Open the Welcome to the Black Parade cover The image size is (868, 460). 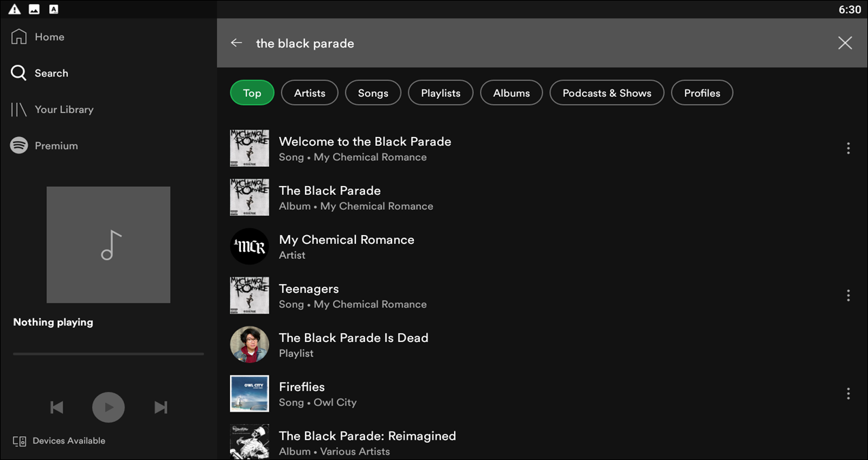tap(249, 148)
